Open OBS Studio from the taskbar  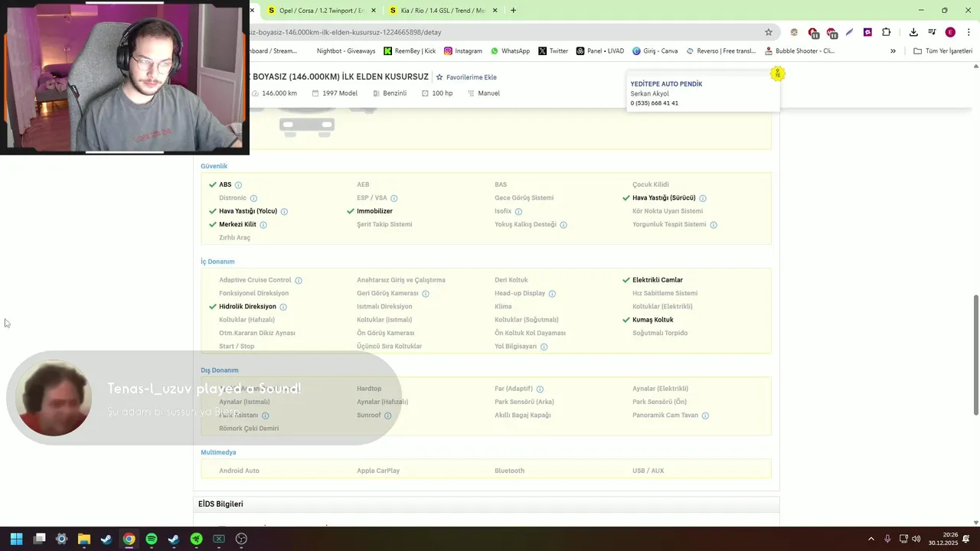(x=241, y=539)
